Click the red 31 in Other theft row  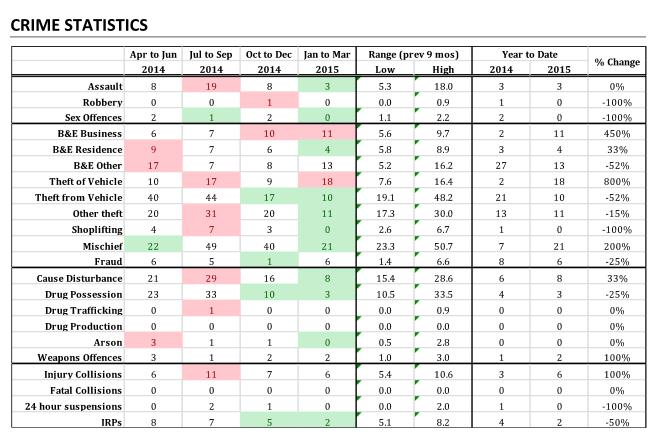(x=211, y=213)
